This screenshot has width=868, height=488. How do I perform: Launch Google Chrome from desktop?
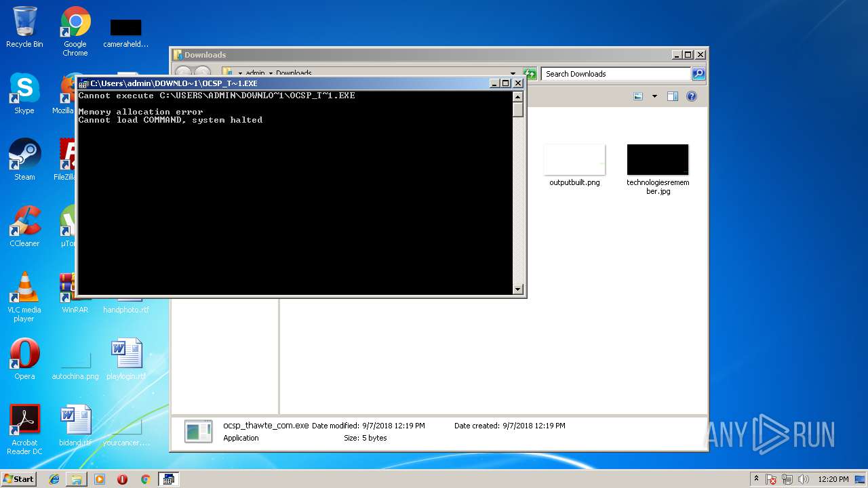(75, 31)
